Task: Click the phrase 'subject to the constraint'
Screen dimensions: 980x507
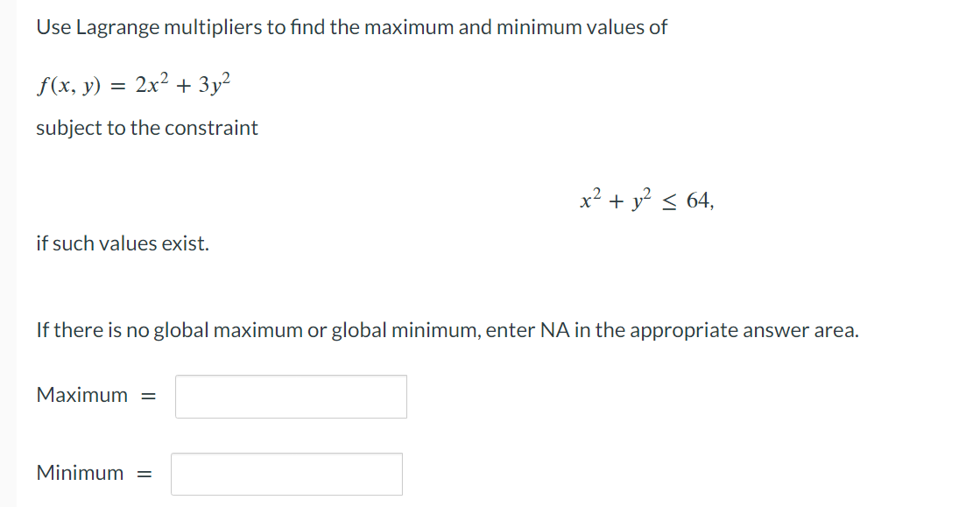Action: tap(146, 128)
